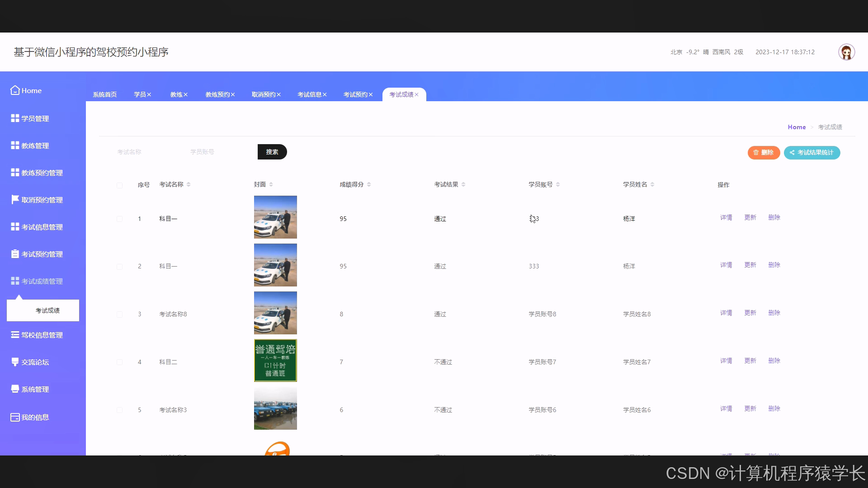This screenshot has width=868, height=488.
Task: Sort by 考试结果 column arrows
Action: [463, 184]
